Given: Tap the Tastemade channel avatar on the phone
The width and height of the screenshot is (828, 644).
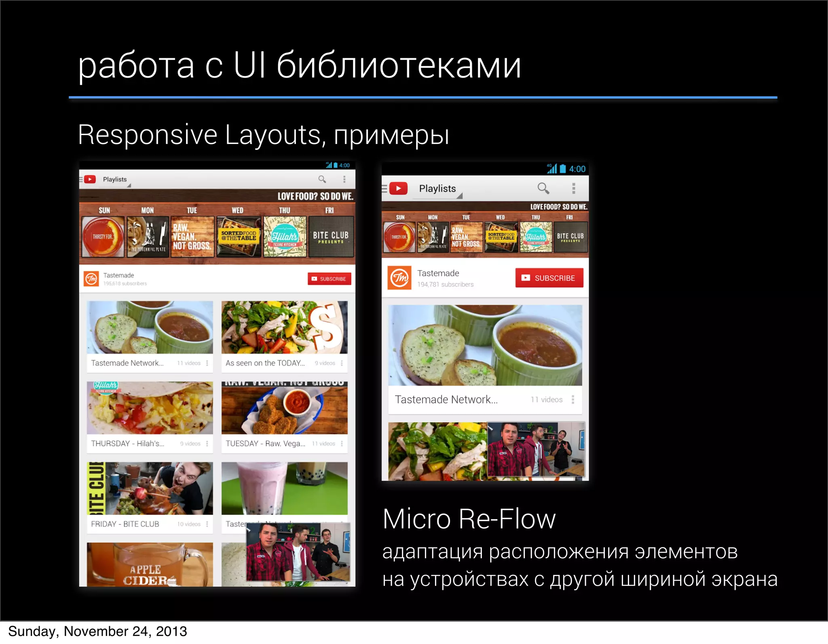Looking at the screenshot, I should [x=399, y=278].
